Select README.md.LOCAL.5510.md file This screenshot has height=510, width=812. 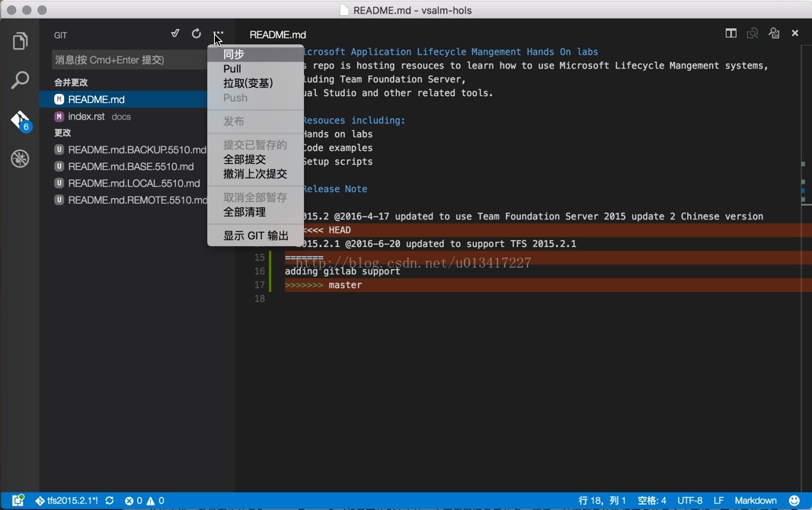123,183
